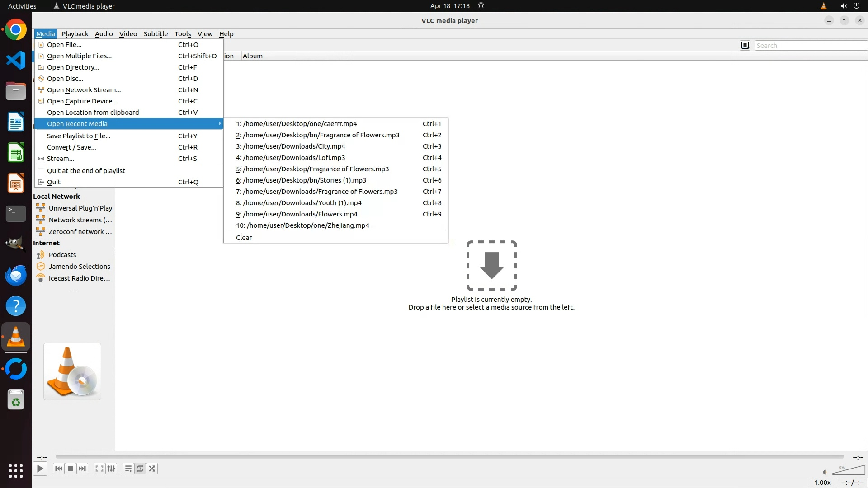Expand the Open Recent Media submenu arrow
Image resolution: width=868 pixels, height=488 pixels.
tap(220, 124)
